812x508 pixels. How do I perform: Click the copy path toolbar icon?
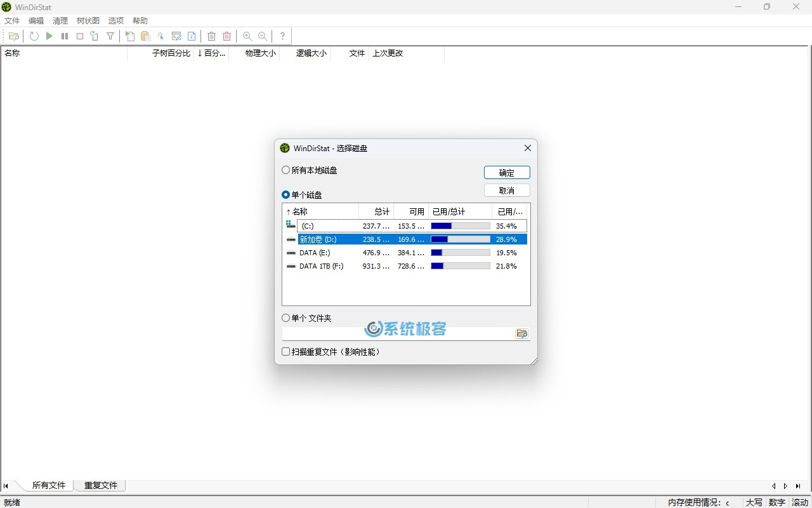130,36
